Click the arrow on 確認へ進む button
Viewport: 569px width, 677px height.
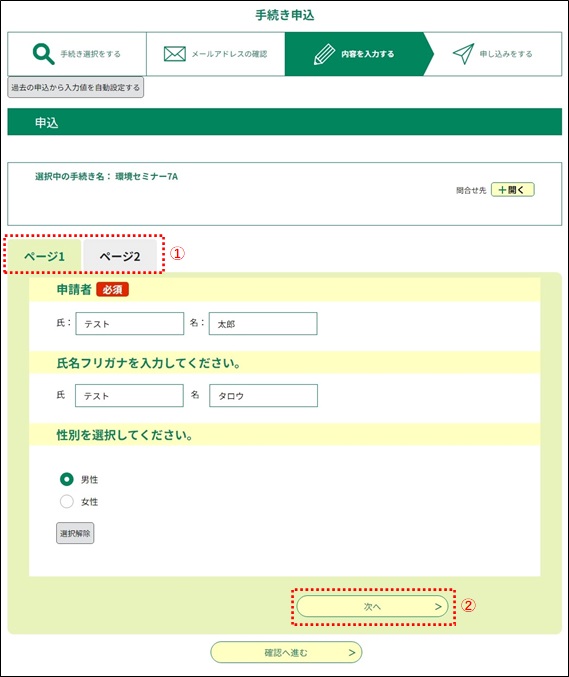click(352, 652)
